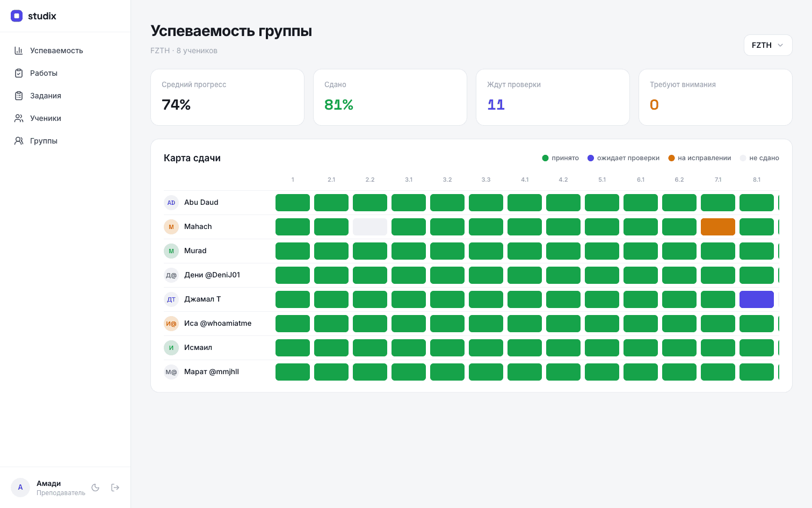
Task: Click Иса's green cell in column 5.1
Action: click(602, 324)
